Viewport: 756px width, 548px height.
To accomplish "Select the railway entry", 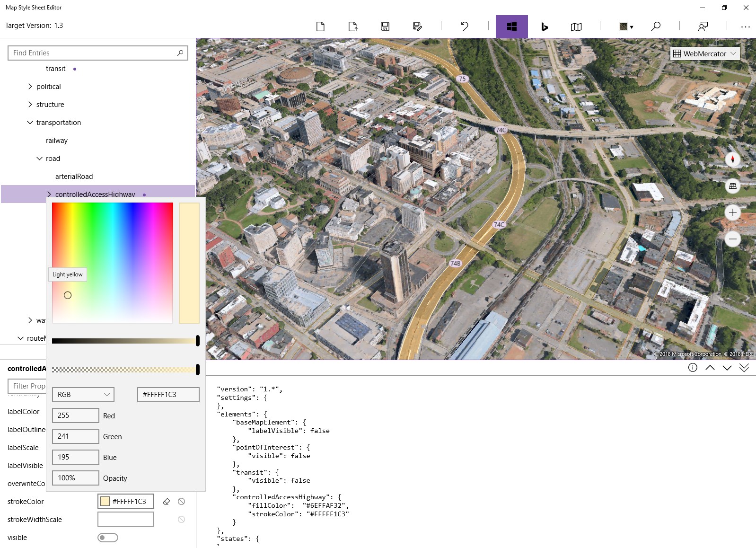I will (x=57, y=141).
